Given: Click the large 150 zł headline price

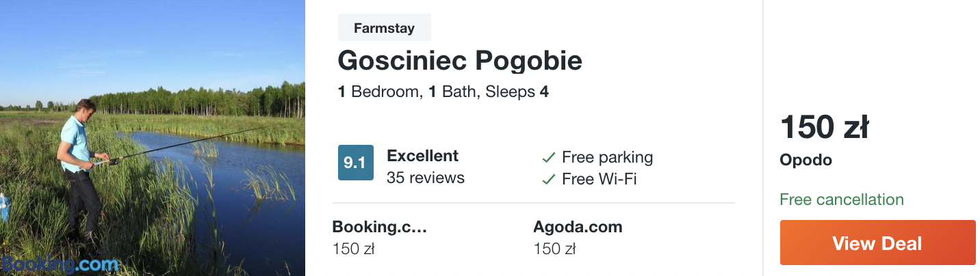Looking at the screenshot, I should 825,128.
